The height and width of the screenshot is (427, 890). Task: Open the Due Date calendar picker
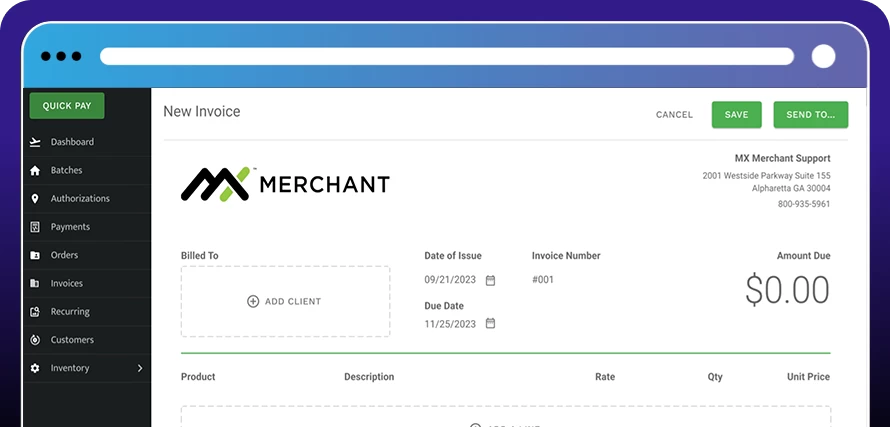(x=490, y=324)
